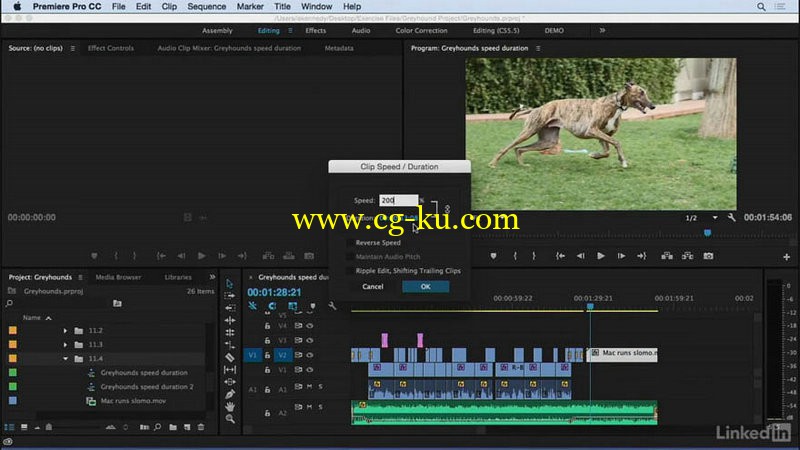Image resolution: width=800 pixels, height=450 pixels.
Task: Select the Razor tool
Action: 230,357
